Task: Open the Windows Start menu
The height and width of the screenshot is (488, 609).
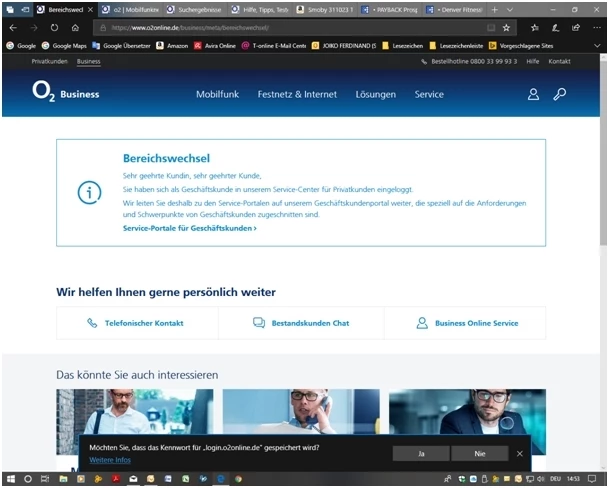Action: pos(10,479)
